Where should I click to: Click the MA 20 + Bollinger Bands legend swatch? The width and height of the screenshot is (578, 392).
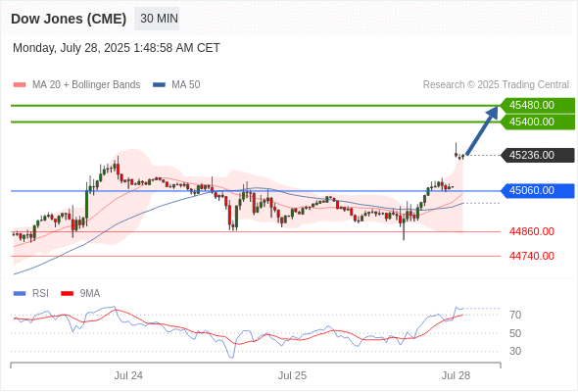pos(20,85)
